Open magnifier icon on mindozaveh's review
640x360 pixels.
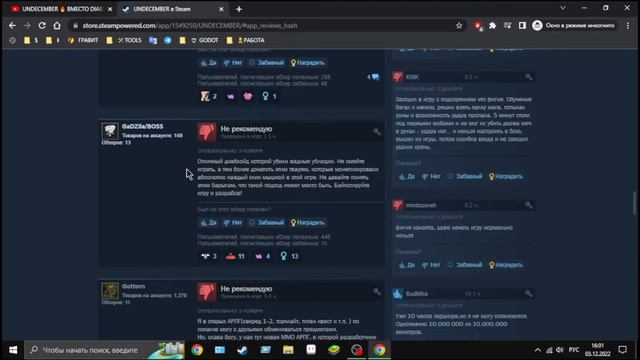click(529, 205)
